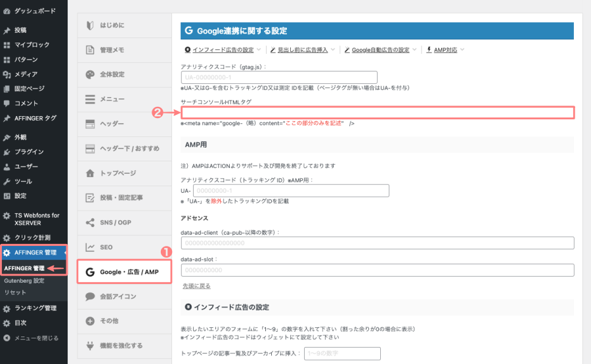
Task: Jump to 見出し前に広告挿入 section link
Action: (x=303, y=50)
